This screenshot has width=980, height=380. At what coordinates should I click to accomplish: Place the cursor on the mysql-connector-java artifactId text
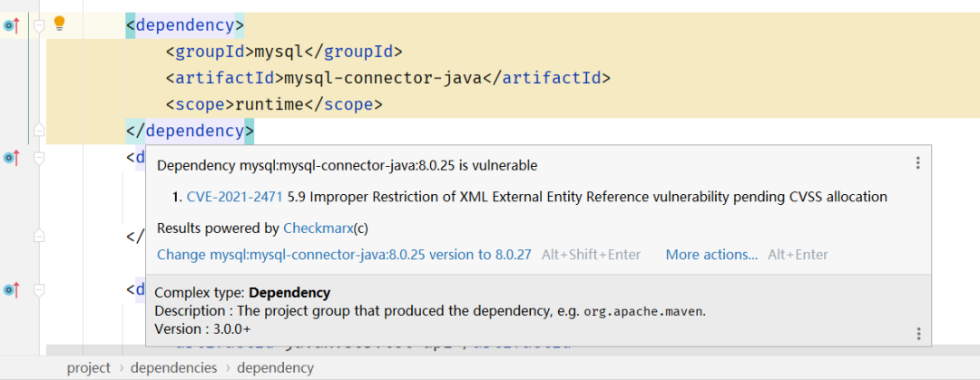381,78
